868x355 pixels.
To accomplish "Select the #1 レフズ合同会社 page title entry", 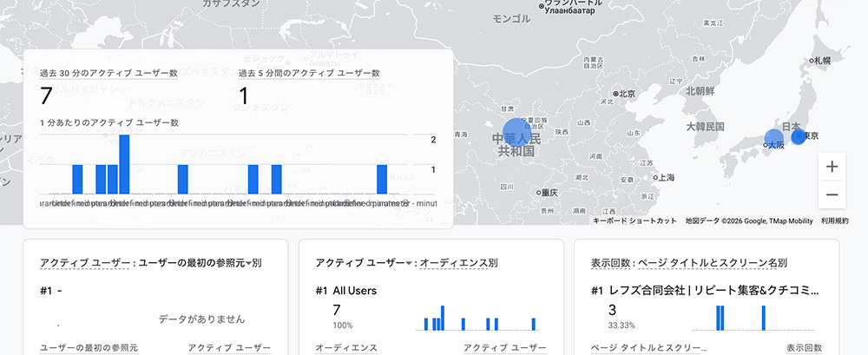I will point(705,291).
